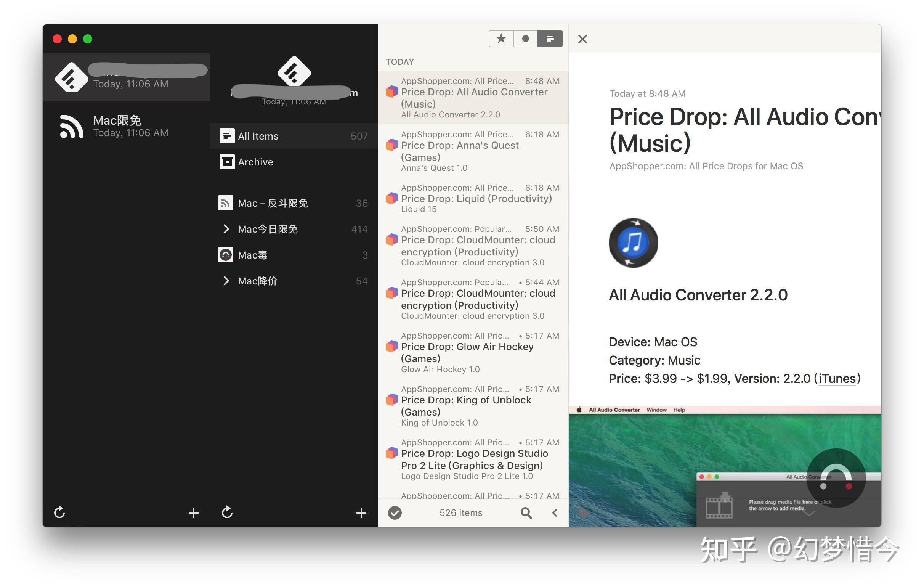Click the feed icon beside King of Unblock
Viewport: 924px width, 588px height.
391,400
